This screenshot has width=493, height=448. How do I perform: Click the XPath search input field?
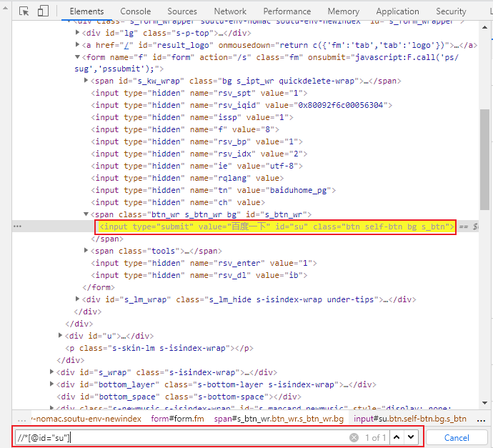(x=181, y=437)
